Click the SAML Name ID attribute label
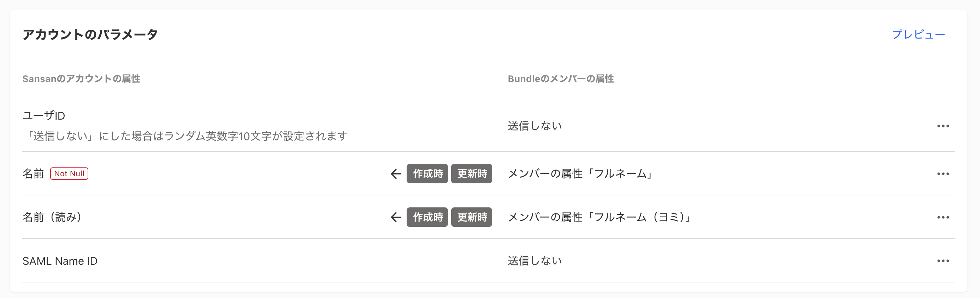Image resolution: width=980 pixels, height=298 pixels. [60, 261]
